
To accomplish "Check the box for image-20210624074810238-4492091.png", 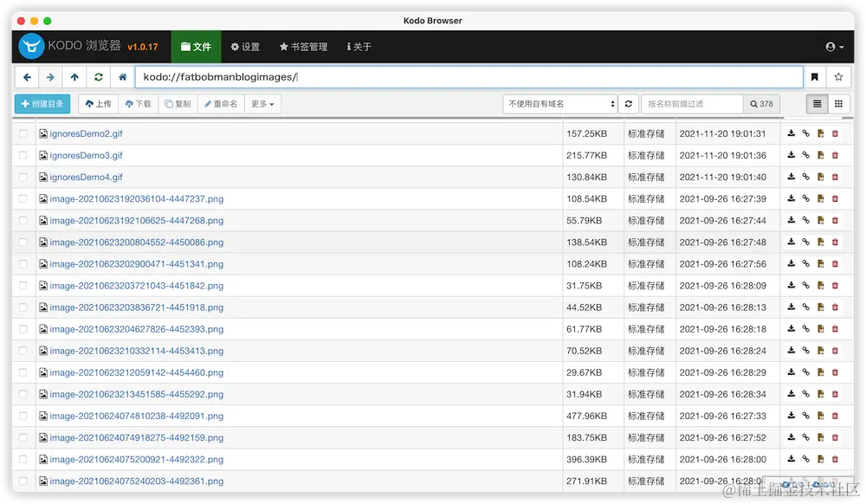I will pos(23,416).
